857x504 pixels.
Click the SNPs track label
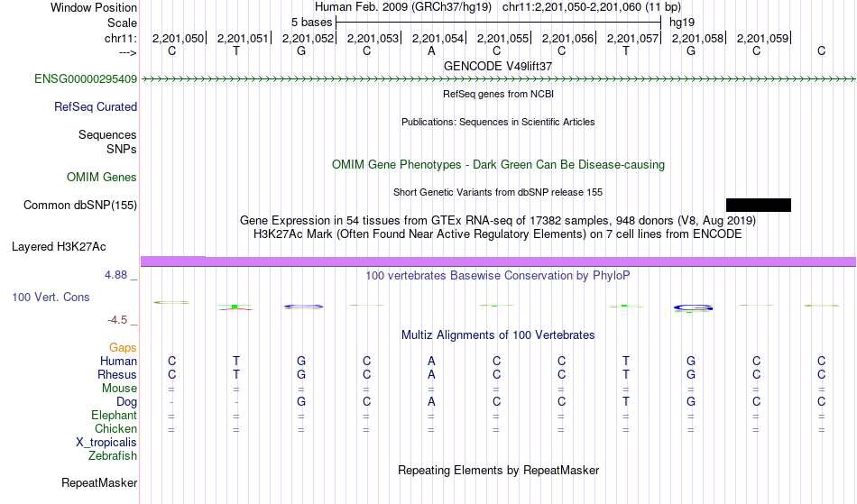pos(122,149)
